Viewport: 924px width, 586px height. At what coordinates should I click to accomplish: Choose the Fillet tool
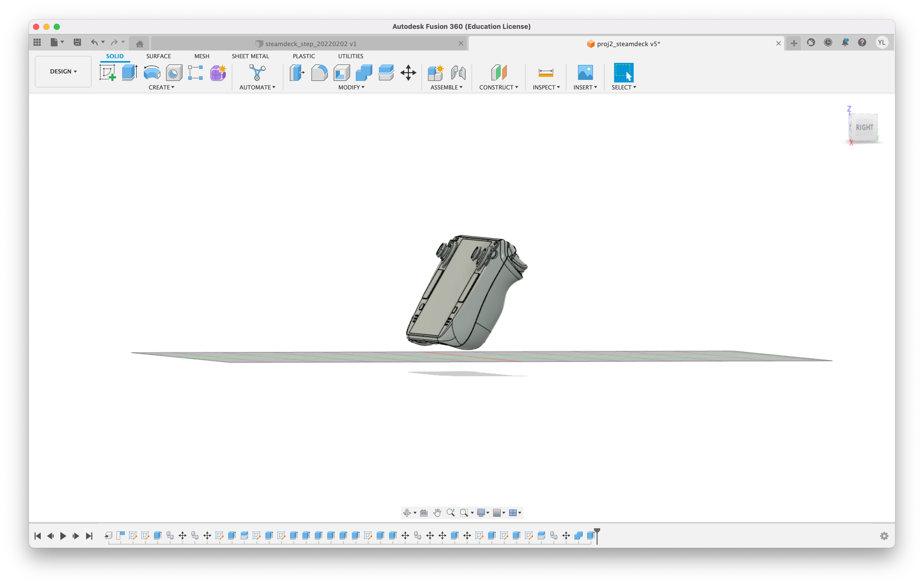click(x=319, y=72)
